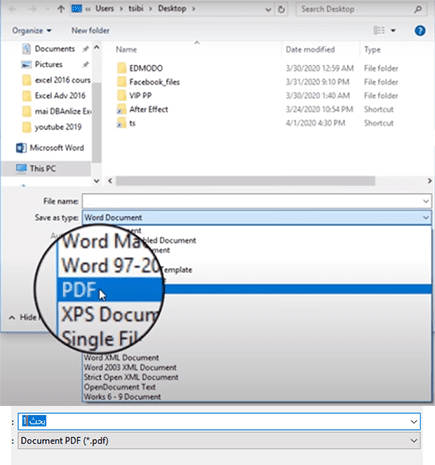Click Users in the address path
This screenshot has height=465, width=435.
point(105,9)
